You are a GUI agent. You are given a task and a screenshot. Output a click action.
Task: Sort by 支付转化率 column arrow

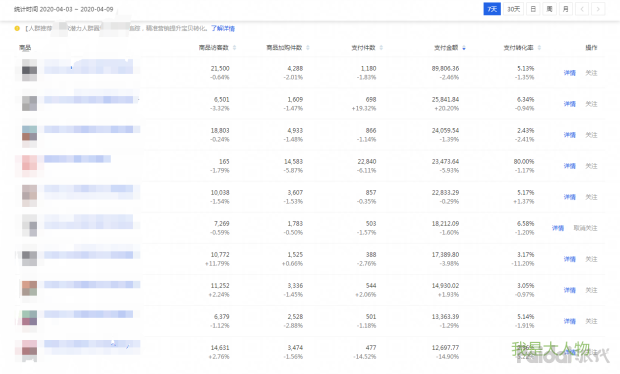539,48
